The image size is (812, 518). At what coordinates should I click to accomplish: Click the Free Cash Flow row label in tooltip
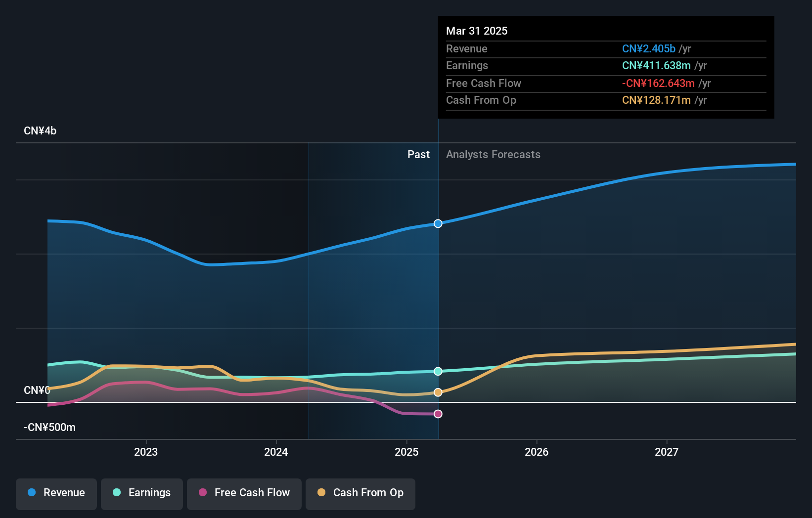484,83
